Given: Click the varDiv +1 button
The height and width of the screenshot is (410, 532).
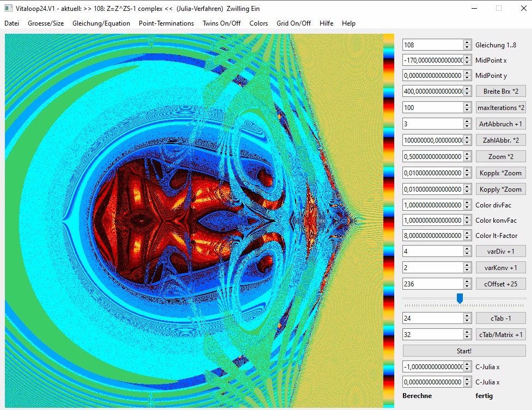Looking at the screenshot, I should pyautogui.click(x=501, y=251).
